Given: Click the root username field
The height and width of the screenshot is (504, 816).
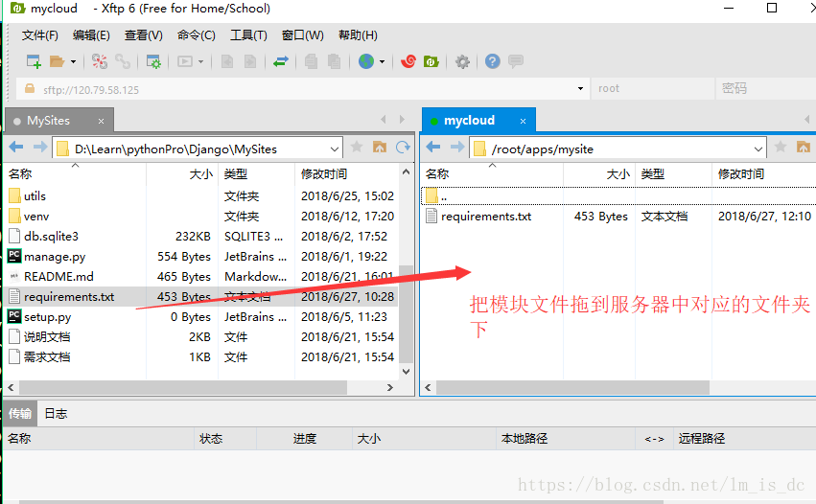Looking at the screenshot, I should pyautogui.click(x=653, y=88).
